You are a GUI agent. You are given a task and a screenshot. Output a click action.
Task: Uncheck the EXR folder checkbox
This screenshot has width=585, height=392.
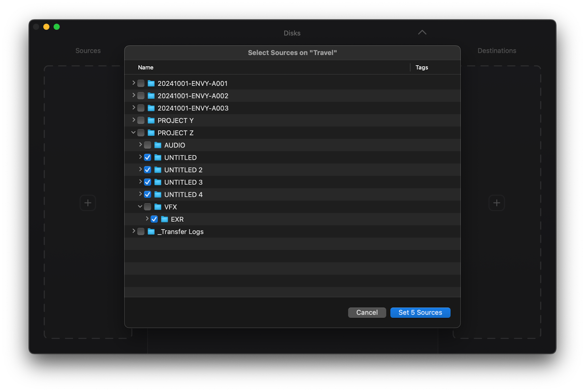[x=154, y=219]
